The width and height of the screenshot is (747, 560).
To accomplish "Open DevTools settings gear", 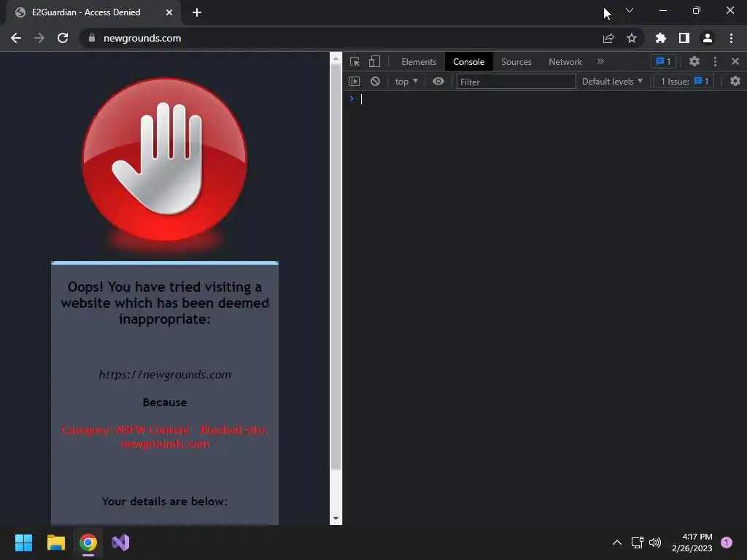I will click(694, 61).
